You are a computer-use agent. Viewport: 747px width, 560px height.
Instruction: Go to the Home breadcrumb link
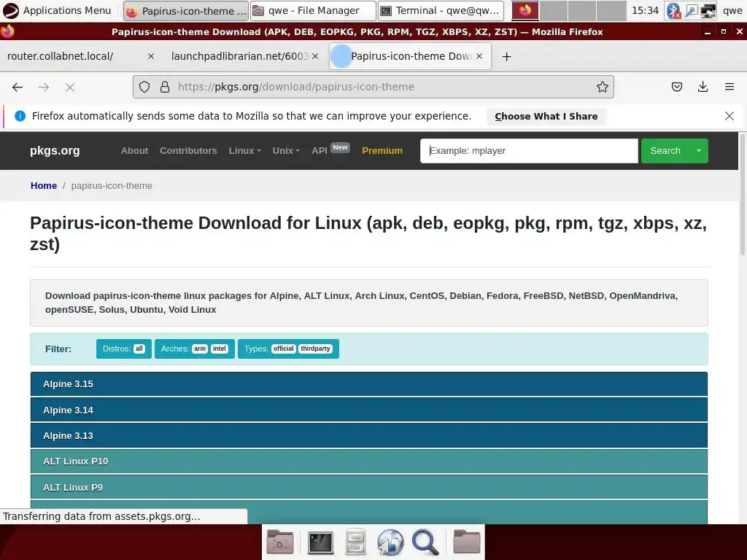click(x=43, y=186)
